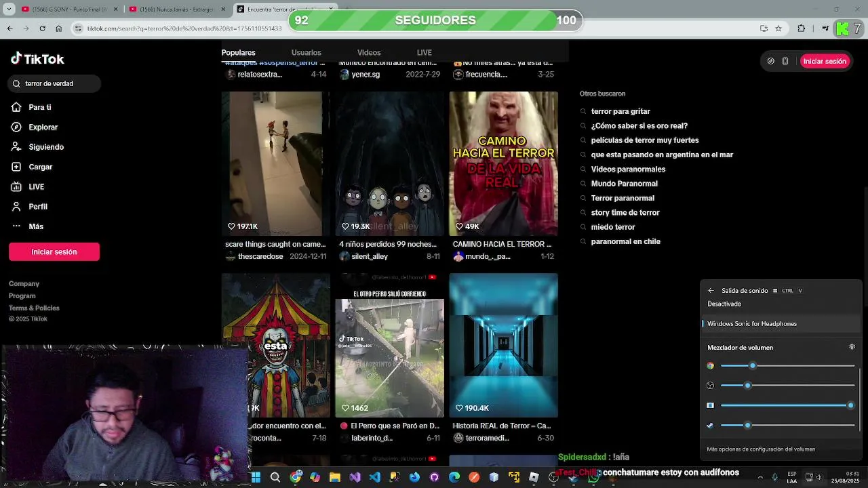Search suggestion 'paranormal en chile'
868x488 pixels.
tap(625, 241)
